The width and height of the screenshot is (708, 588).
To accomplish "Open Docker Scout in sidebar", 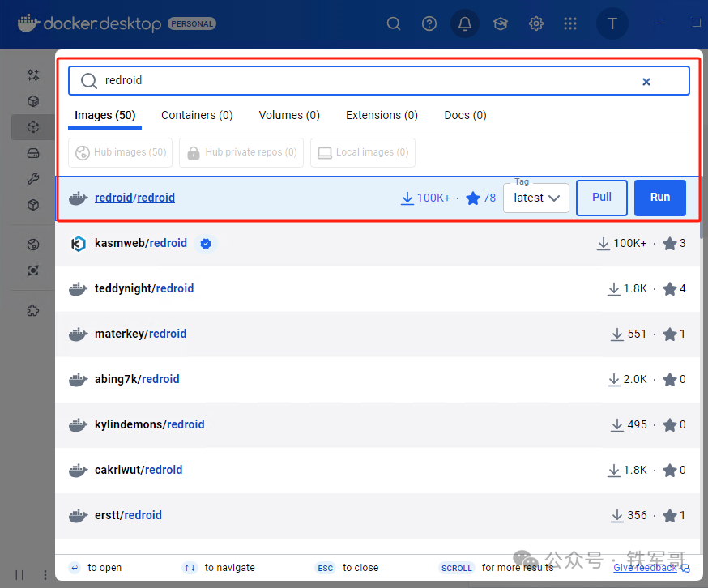I will 33,270.
